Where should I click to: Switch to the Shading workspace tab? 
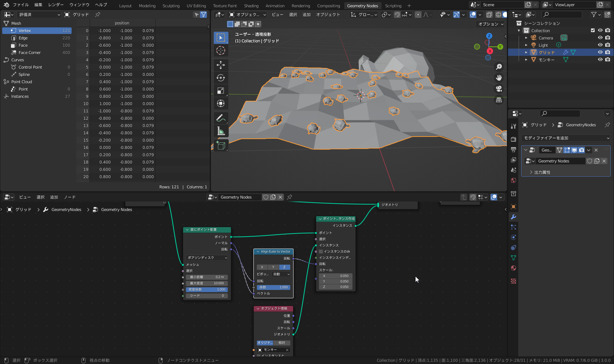coord(251,5)
